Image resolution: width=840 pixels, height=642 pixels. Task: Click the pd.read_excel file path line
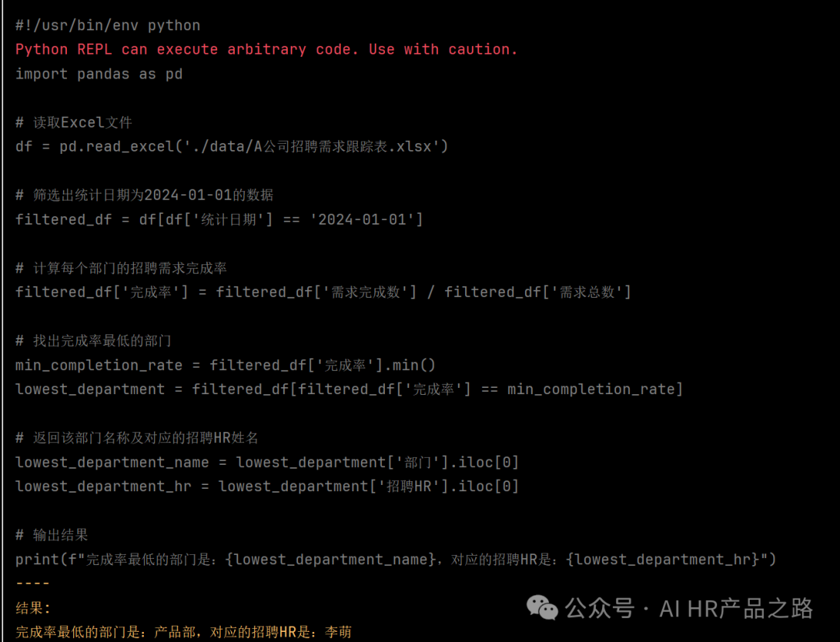point(232,147)
